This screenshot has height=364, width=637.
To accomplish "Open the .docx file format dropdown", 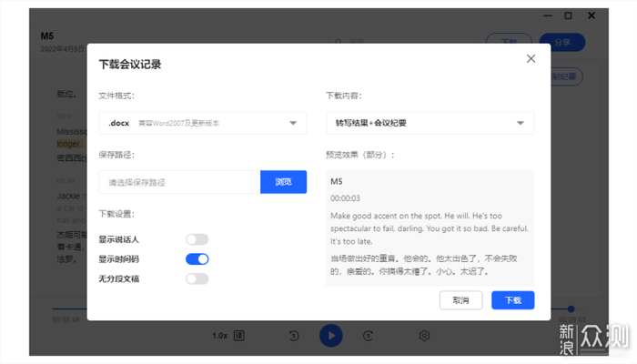I will click(203, 123).
